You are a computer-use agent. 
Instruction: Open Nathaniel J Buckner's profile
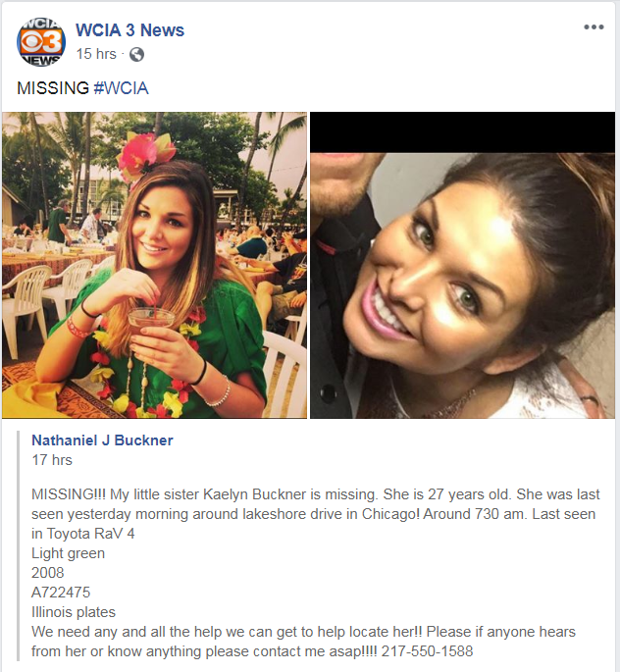pos(102,440)
